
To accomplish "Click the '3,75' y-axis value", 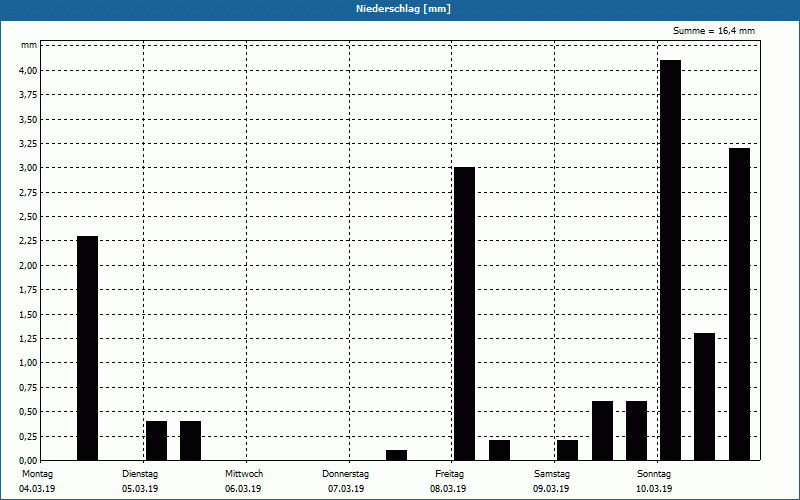I will tap(29, 95).
